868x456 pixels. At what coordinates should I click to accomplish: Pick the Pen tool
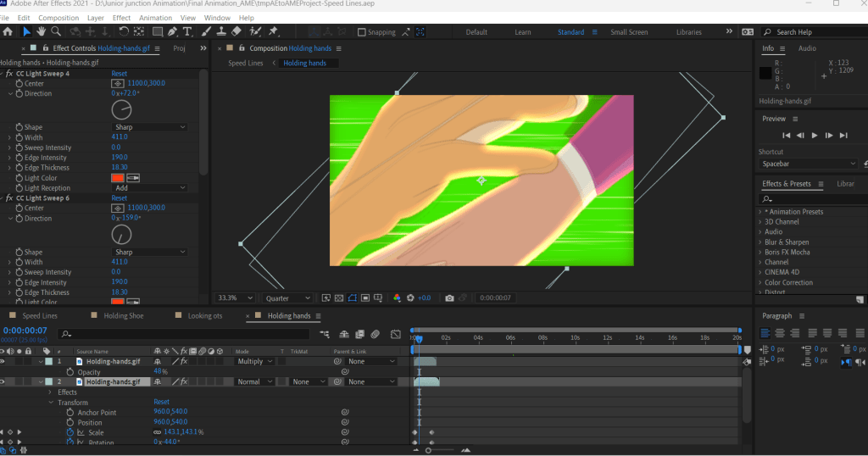coord(172,32)
